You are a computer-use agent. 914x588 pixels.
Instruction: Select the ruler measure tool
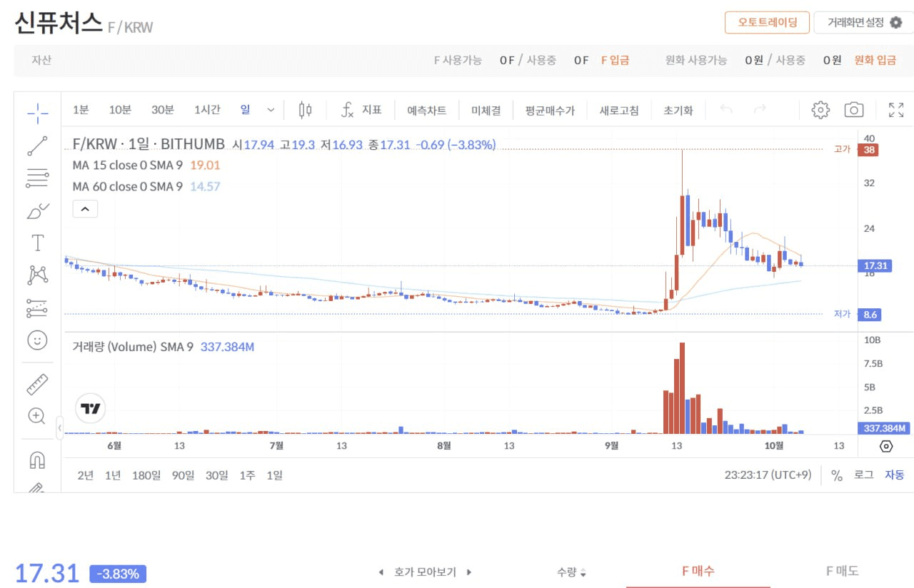coord(37,384)
